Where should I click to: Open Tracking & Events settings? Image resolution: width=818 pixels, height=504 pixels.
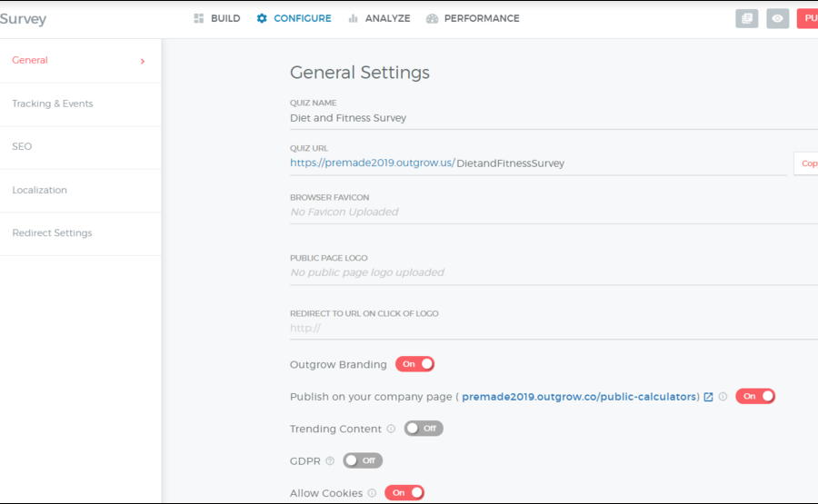pyautogui.click(x=53, y=104)
